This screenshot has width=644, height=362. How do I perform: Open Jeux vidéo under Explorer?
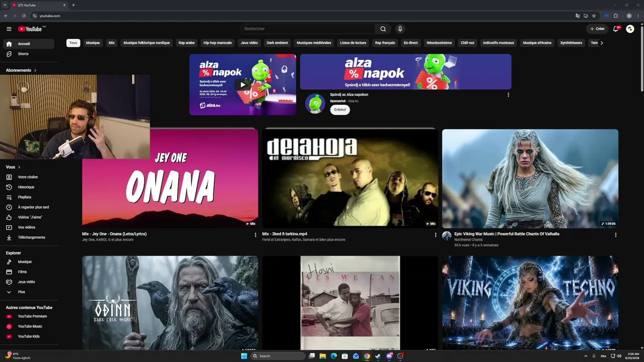pyautogui.click(x=28, y=282)
